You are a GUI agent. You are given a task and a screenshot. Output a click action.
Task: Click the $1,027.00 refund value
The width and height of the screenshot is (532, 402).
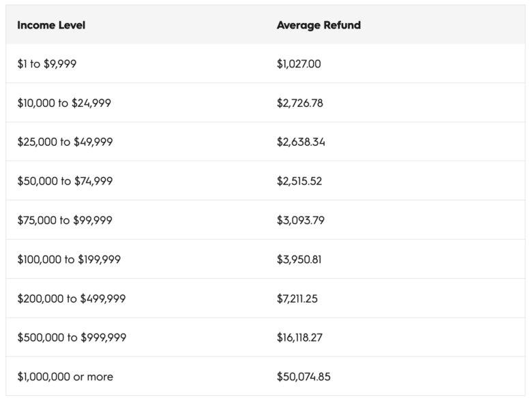299,64
